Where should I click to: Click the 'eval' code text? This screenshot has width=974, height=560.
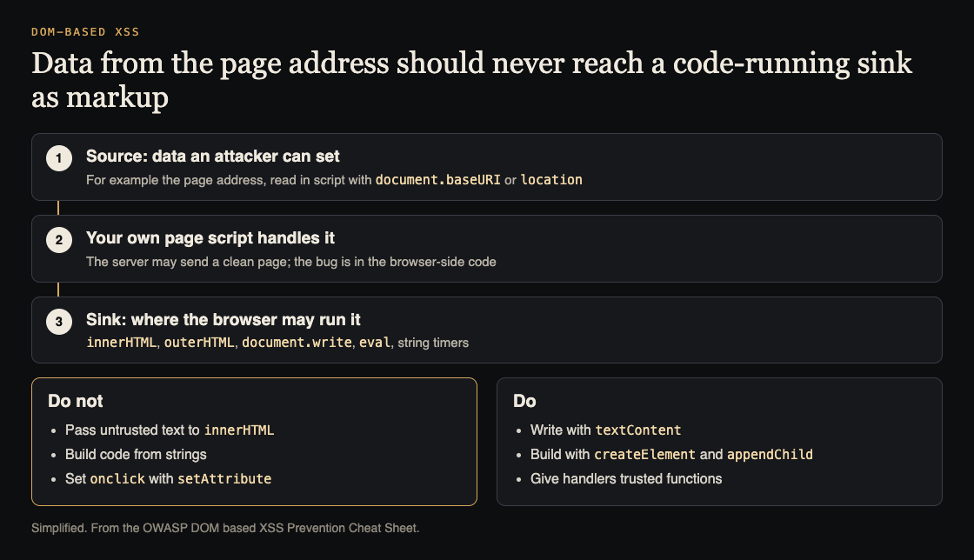375,342
